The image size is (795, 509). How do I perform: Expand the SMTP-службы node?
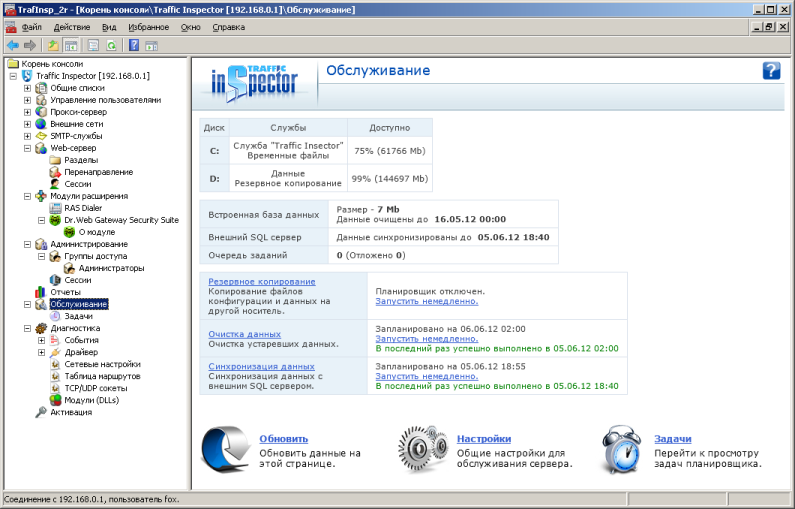(27, 136)
